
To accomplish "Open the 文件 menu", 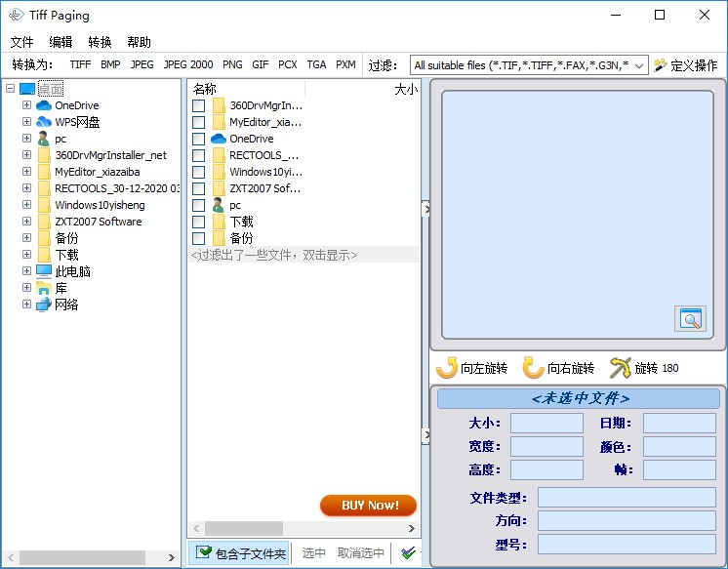I will click(x=21, y=42).
